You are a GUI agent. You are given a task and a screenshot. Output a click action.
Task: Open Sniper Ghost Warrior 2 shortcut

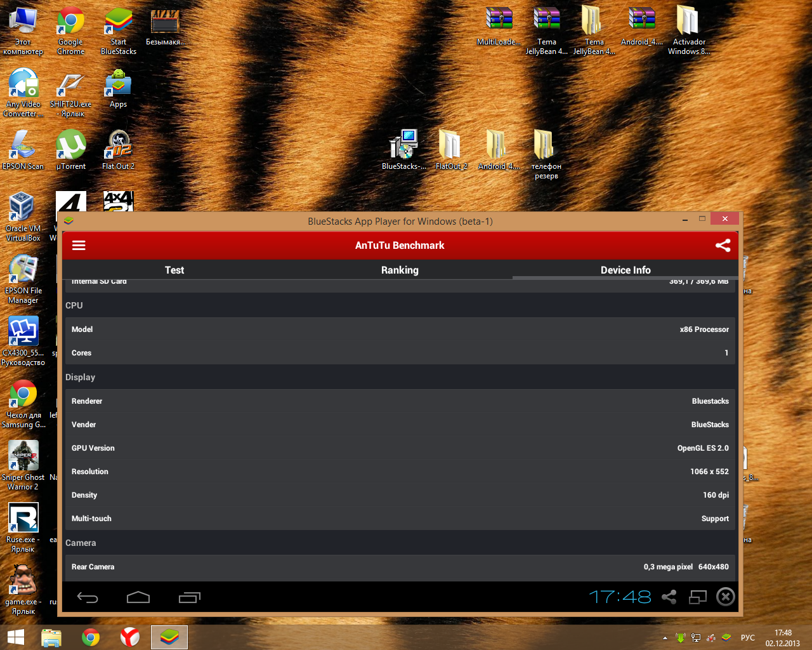point(23,466)
